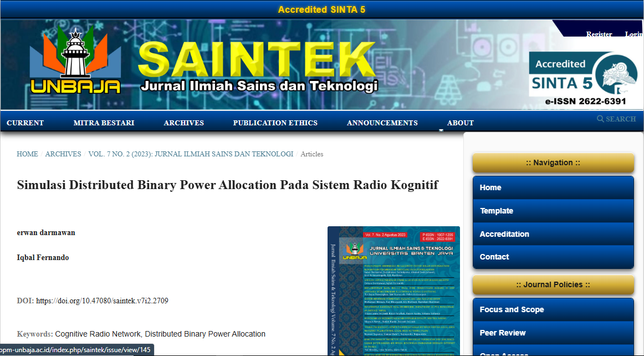Open the MITRA BESTARI menu item
This screenshot has width=644, height=356.
[104, 123]
